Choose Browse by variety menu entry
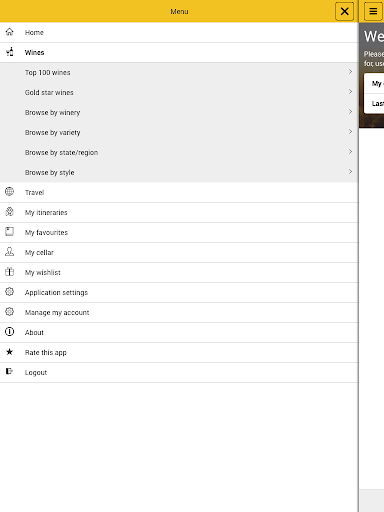Screen dimensions: 384x512 [179, 132]
